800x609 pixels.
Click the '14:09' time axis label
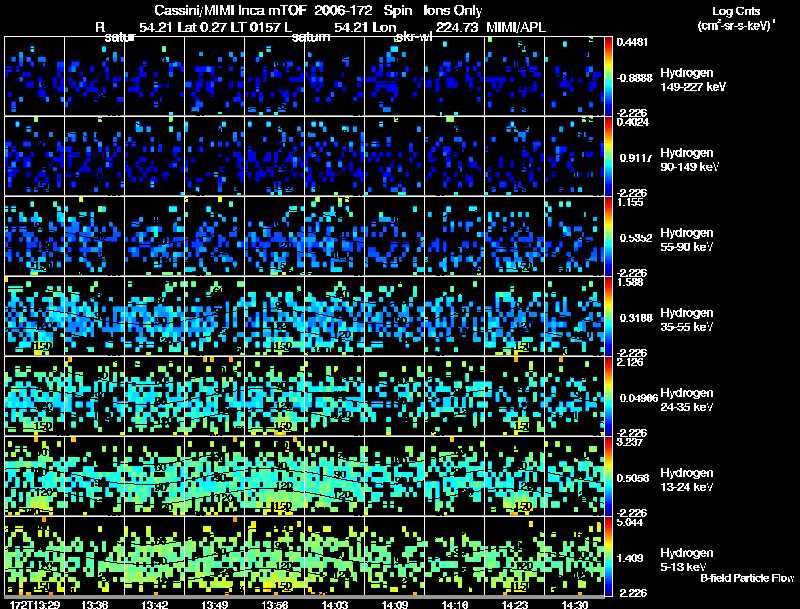tap(395, 604)
